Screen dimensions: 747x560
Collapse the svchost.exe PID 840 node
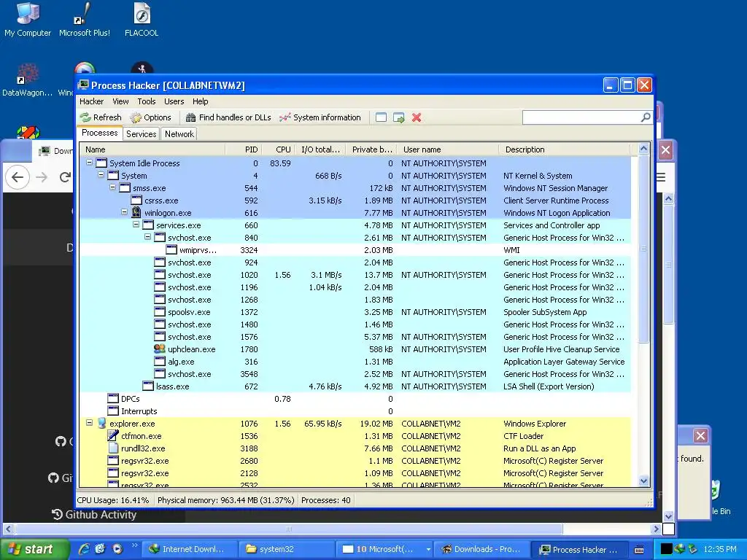click(147, 237)
